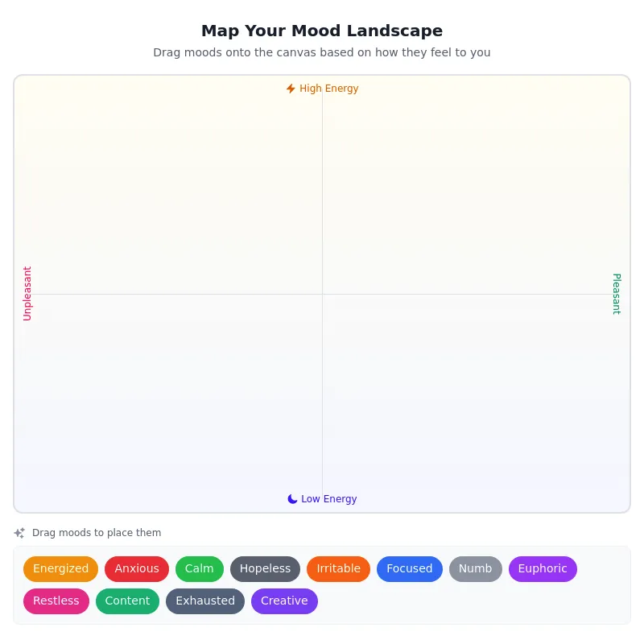Image resolution: width=644 pixels, height=644 pixels.
Task: Select the Hopeless mood chip
Action: 265,568
